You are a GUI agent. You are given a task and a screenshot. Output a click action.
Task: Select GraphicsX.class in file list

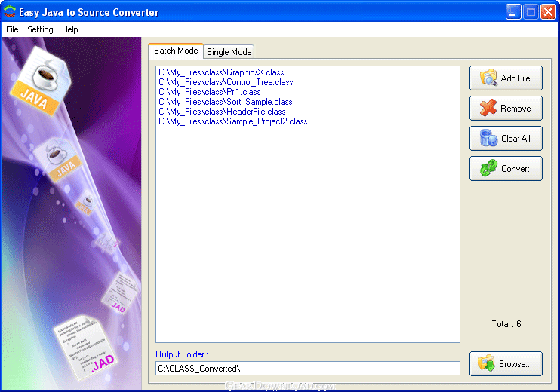pyautogui.click(x=221, y=72)
